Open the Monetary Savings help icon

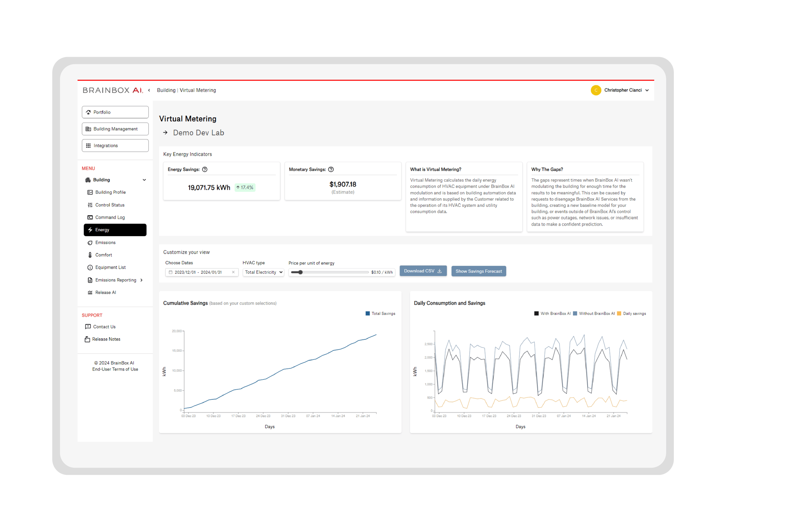point(331,169)
